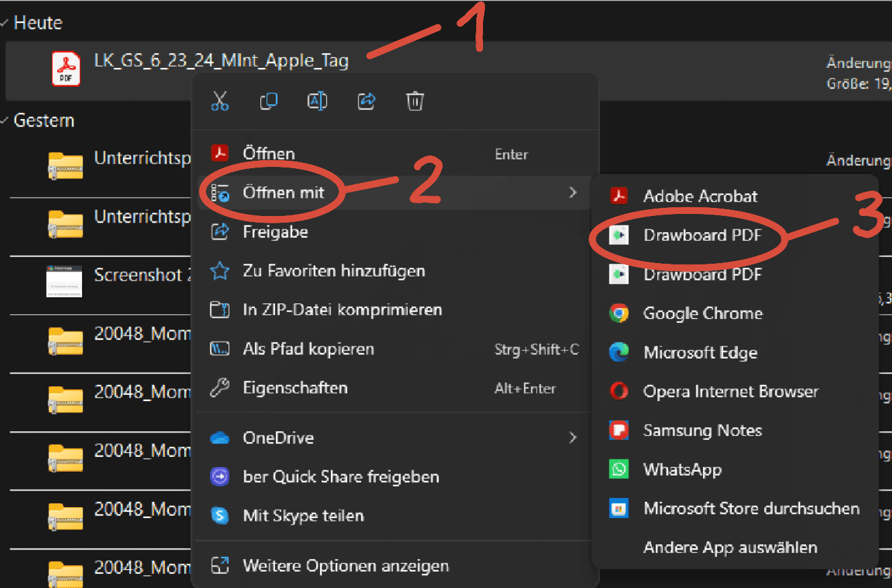The image size is (892, 588).
Task: Choose Öffnen in the context menu
Action: 395,154
